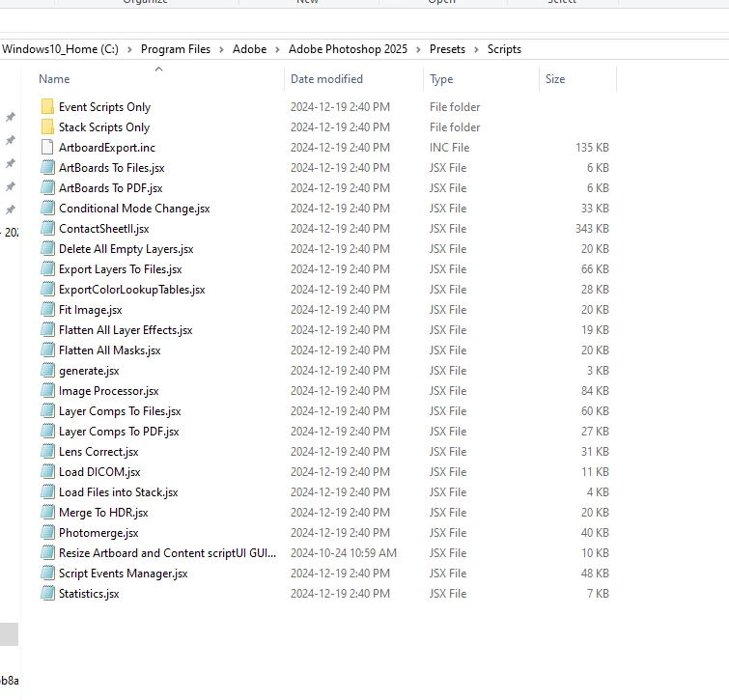Click the Statistics.jsx file name
The width and height of the screenshot is (729, 700).
pos(89,594)
